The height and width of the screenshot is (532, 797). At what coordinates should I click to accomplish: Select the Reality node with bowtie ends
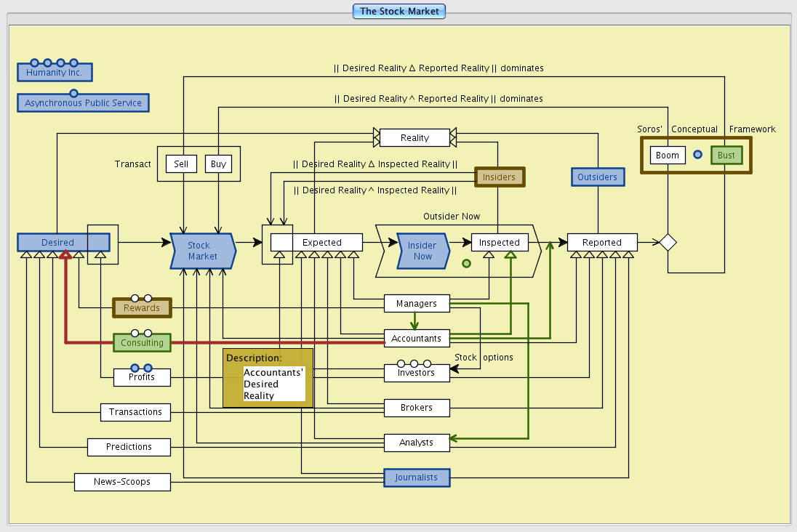coord(414,137)
